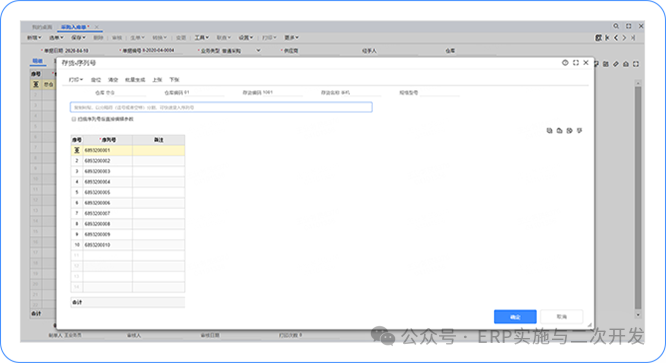The image size is (666, 363).
Task: Click the search magnifier icon in title bar
Action: coord(616,26)
